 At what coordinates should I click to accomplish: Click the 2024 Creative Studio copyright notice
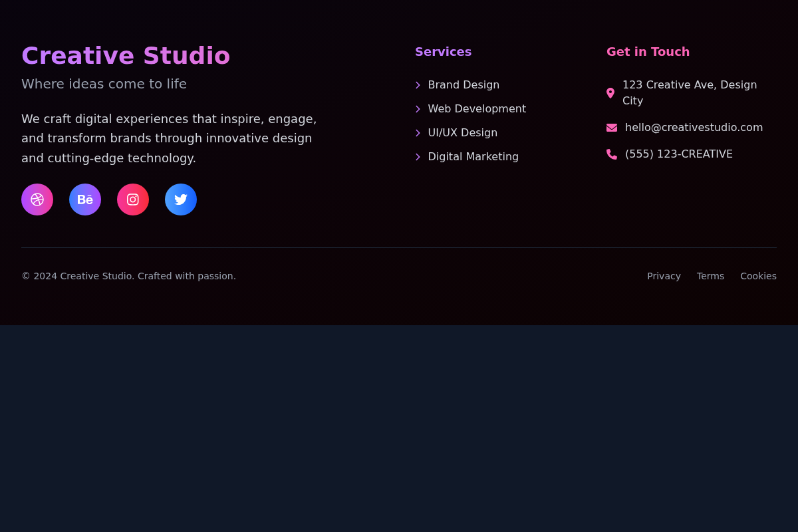[129, 276]
